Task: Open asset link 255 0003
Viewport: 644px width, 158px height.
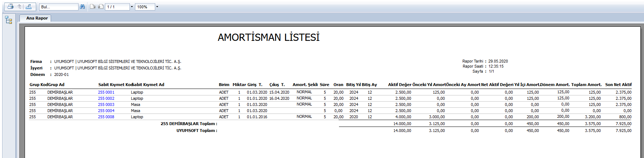Action: (x=106, y=104)
